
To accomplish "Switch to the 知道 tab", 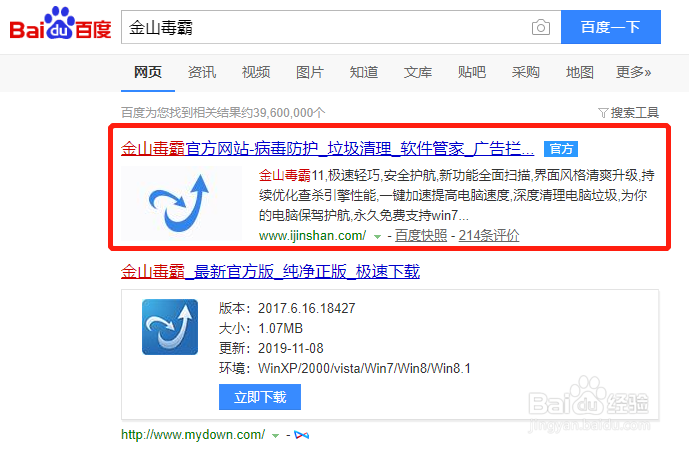I will click(364, 72).
